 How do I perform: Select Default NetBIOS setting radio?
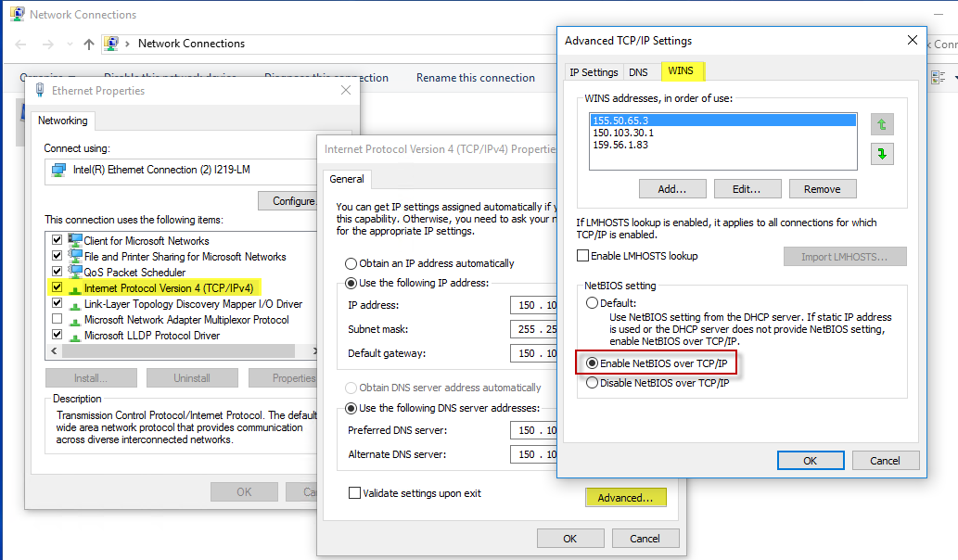point(592,303)
